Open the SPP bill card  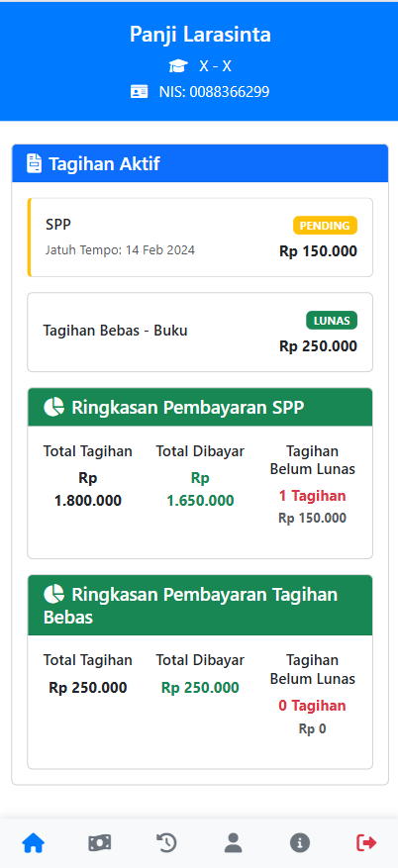point(200,238)
